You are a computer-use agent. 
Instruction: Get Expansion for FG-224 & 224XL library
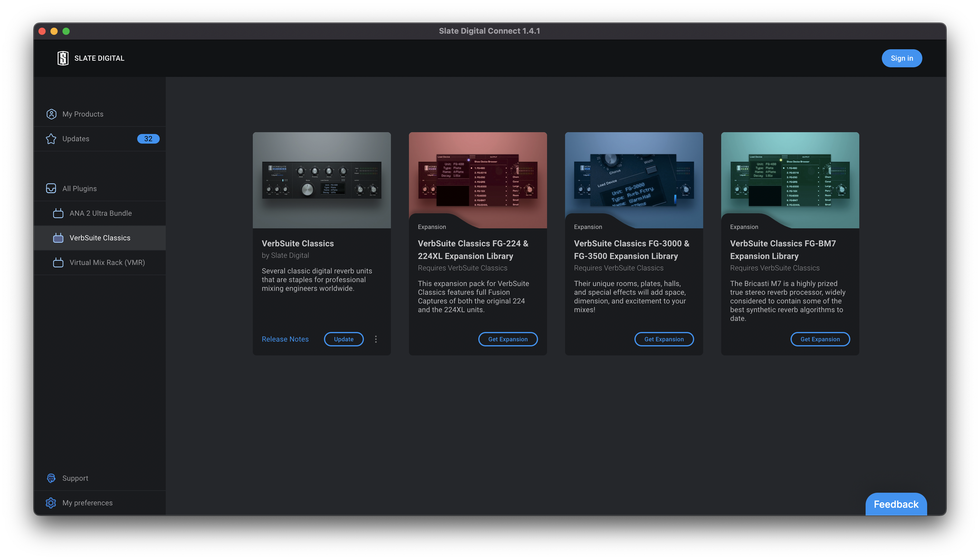click(x=508, y=339)
